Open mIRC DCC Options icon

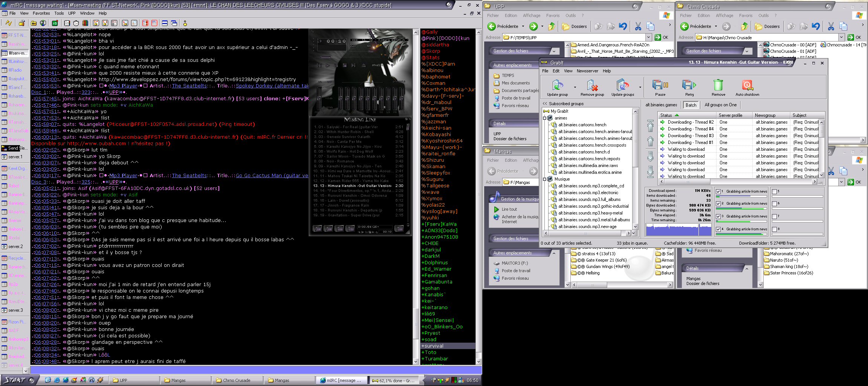[x=114, y=23]
